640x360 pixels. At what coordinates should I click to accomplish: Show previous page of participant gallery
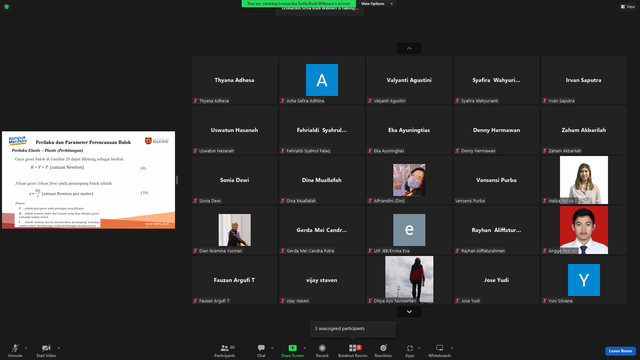point(409,49)
